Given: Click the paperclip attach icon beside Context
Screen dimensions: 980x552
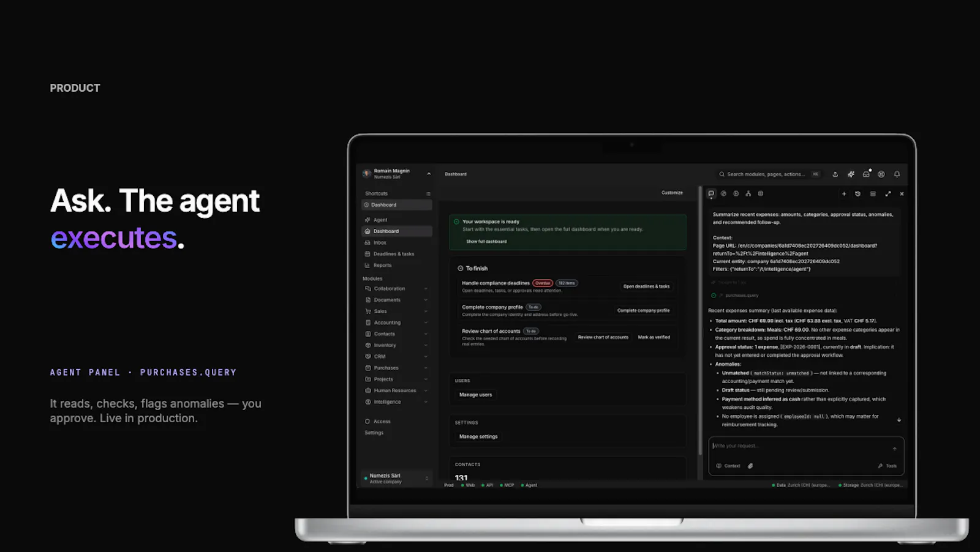Looking at the screenshot, I should [750, 466].
